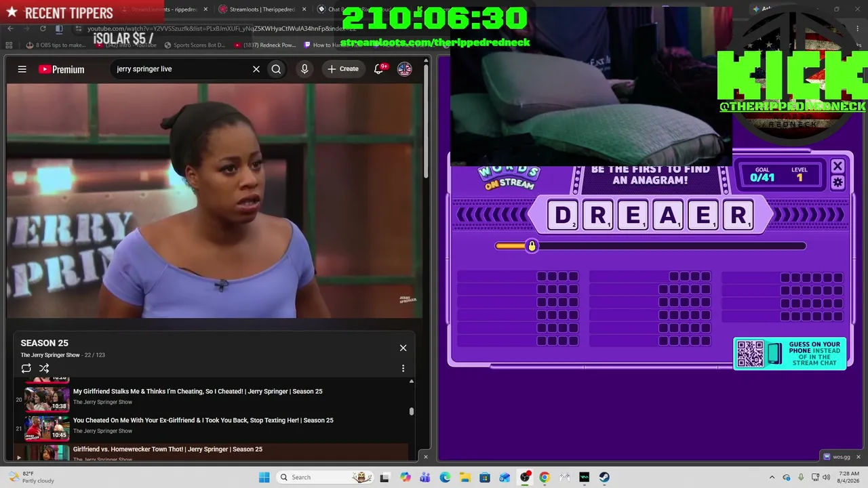Screen dimensions: 868x488
Task: Play 'You Cheated On Me With Your Ex-Girlfriend' video
Action: (203, 420)
